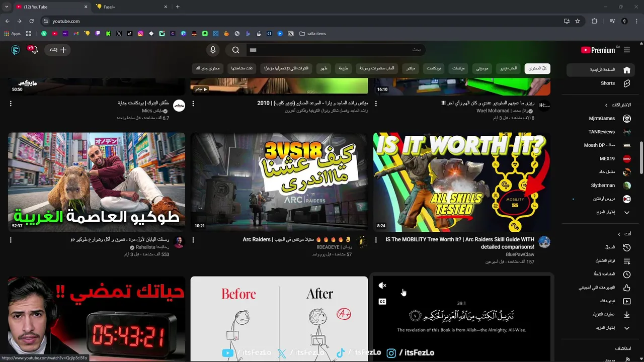Click the Create (إنشاء) plus button
Image resolution: width=644 pixels, height=362 pixels.
[x=57, y=50]
